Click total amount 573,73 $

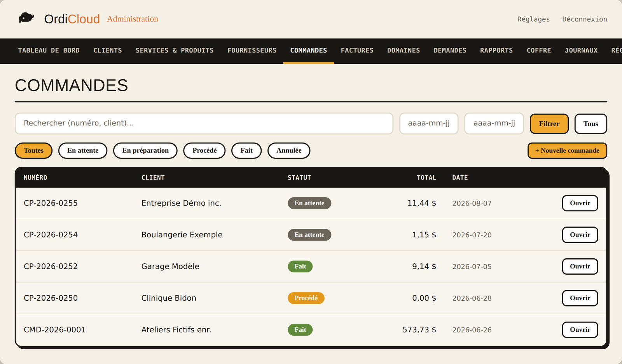[419, 330]
